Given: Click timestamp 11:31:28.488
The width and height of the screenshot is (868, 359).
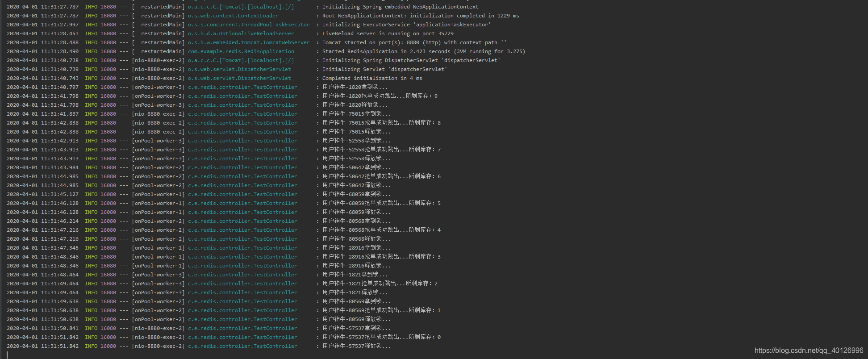Looking at the screenshot, I should coord(60,42).
